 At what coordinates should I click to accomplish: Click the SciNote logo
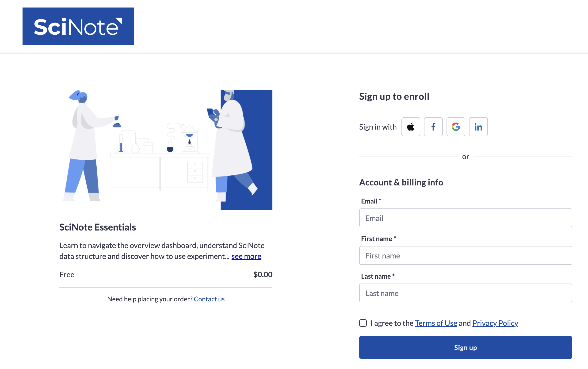[78, 26]
